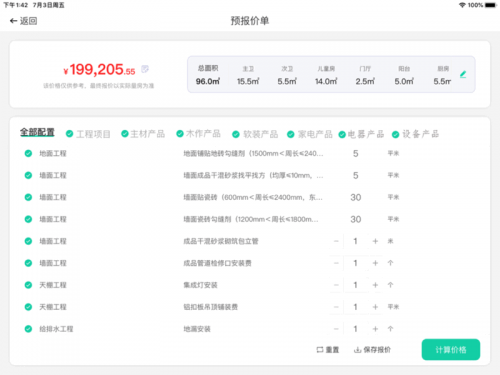Image resolution: width=500 pixels, height=375 pixels.
Task: Click the minus icon for 成品管道检修口安装费
Action: click(x=336, y=263)
